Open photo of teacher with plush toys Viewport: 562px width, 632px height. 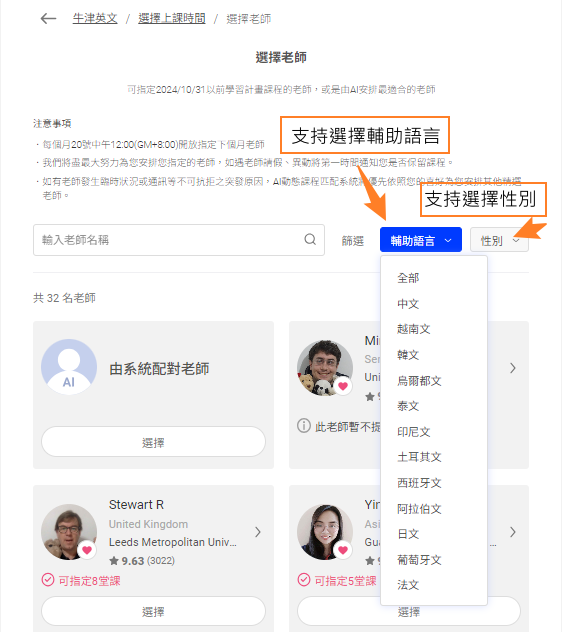[x=325, y=368]
